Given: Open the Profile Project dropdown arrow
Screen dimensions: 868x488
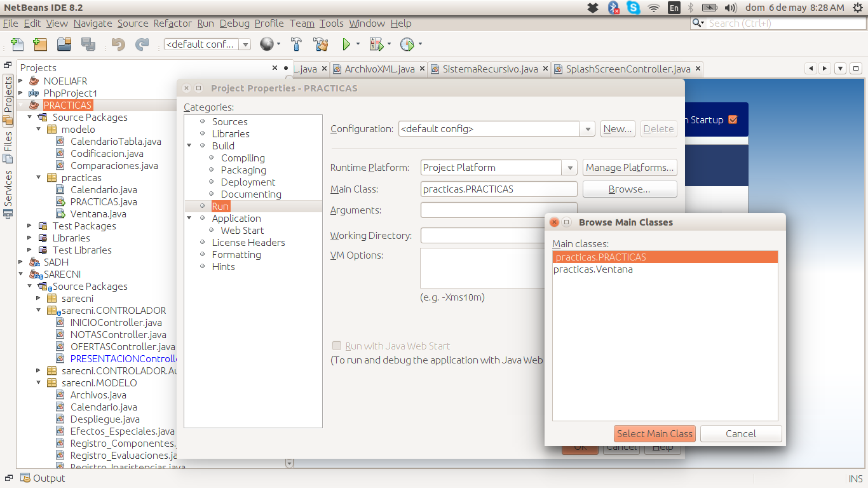Looking at the screenshot, I should coord(420,44).
